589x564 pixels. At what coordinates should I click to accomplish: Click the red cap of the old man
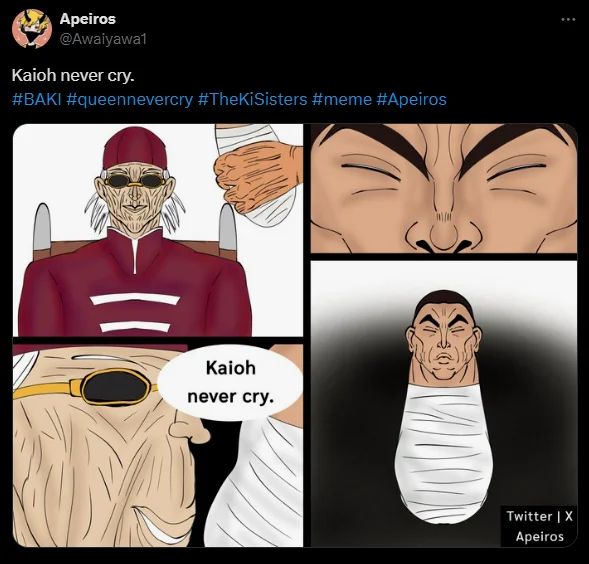pyautogui.click(x=135, y=149)
